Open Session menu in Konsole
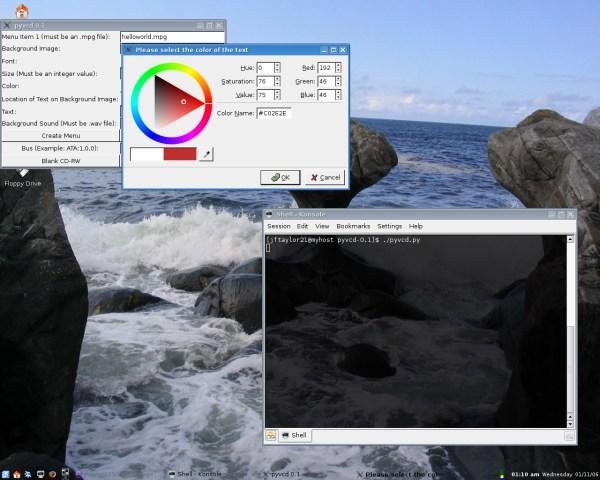 coord(279,226)
